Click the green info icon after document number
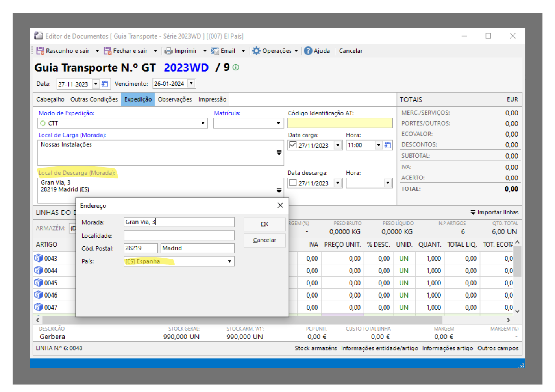 236,67
